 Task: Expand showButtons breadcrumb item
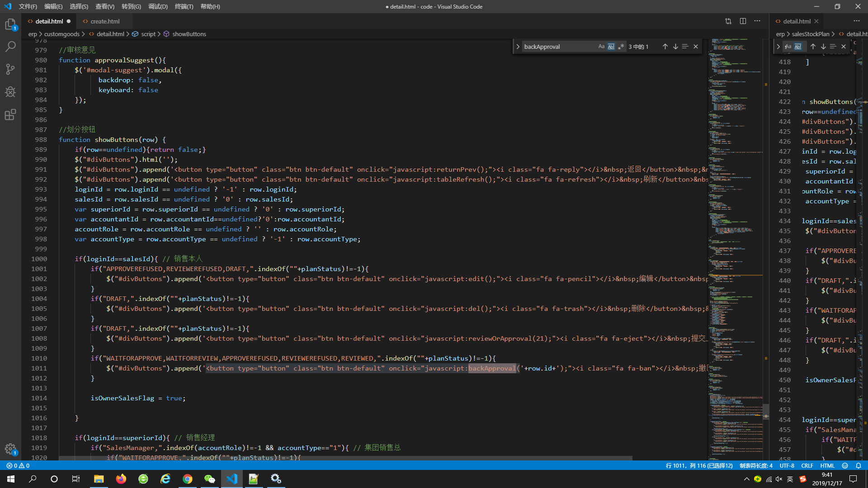click(189, 34)
